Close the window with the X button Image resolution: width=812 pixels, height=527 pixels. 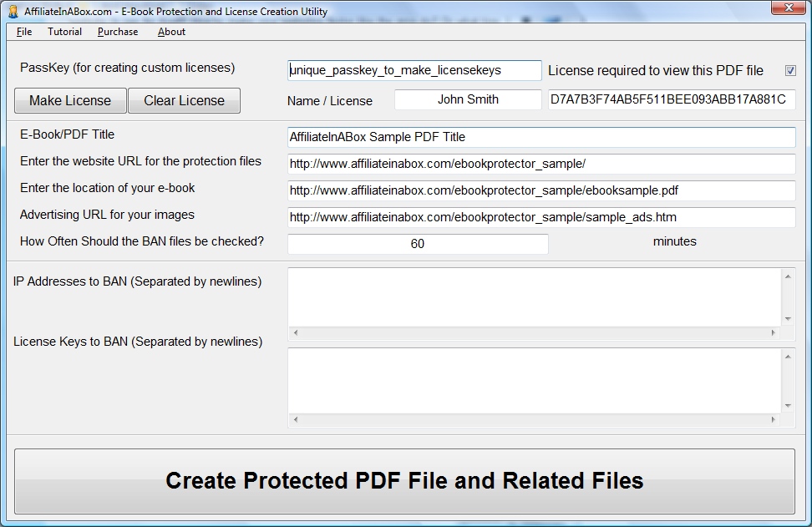click(x=788, y=8)
